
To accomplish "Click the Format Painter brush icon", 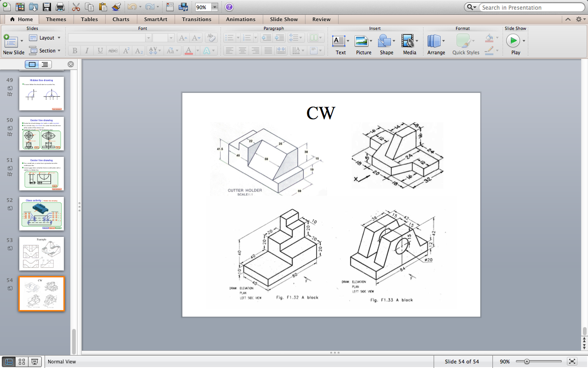I will (x=116, y=7).
